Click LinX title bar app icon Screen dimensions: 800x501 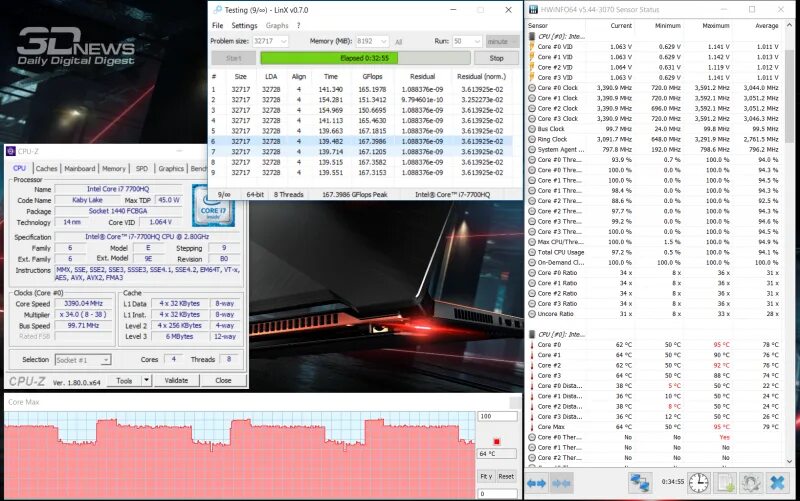tap(218, 10)
